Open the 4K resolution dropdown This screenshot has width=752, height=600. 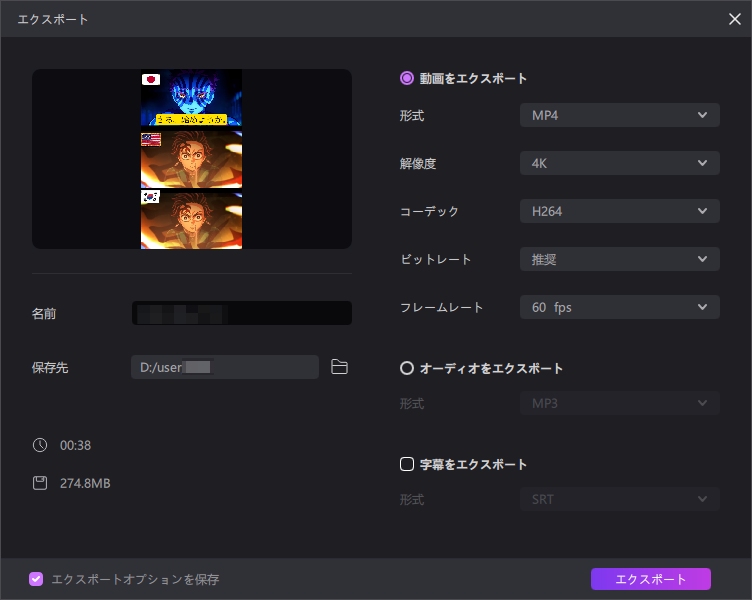pos(620,163)
